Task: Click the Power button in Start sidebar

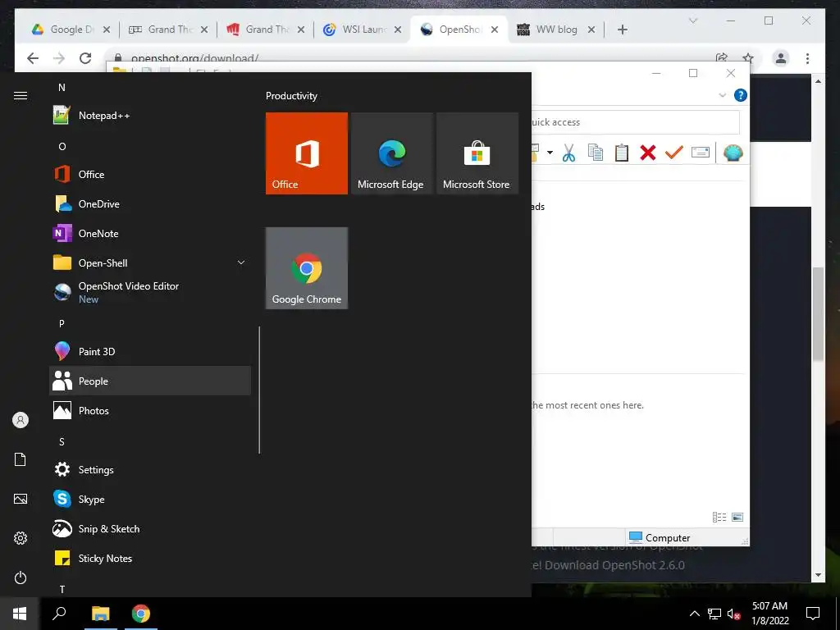Action: (x=21, y=577)
